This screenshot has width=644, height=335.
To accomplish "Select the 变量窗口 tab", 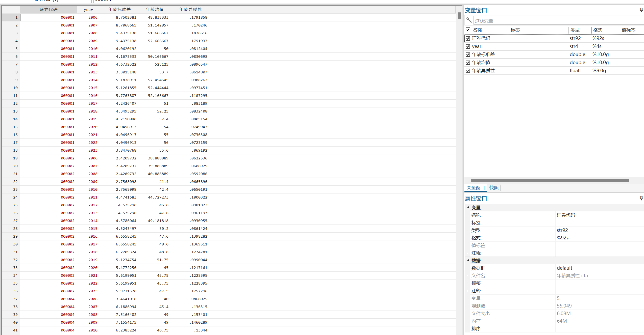I will [475, 188].
